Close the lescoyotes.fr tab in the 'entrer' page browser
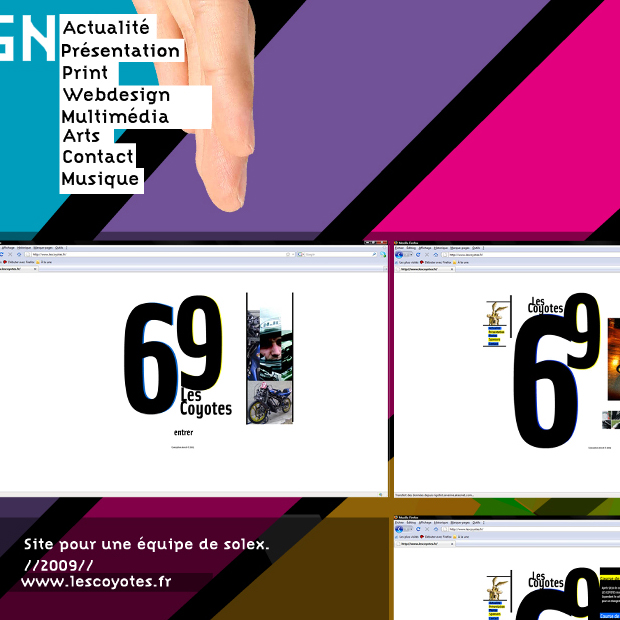This screenshot has width=620, height=620. (x=35, y=269)
